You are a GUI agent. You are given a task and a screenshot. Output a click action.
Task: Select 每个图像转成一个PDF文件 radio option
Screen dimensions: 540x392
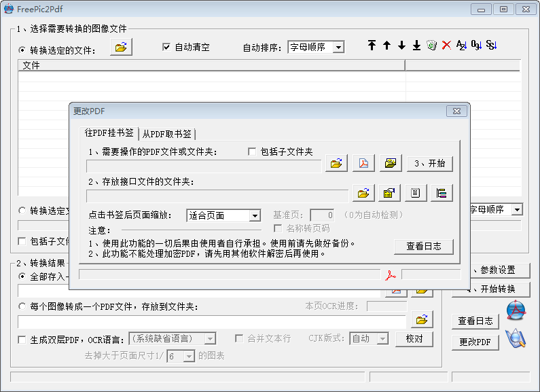[22, 306]
